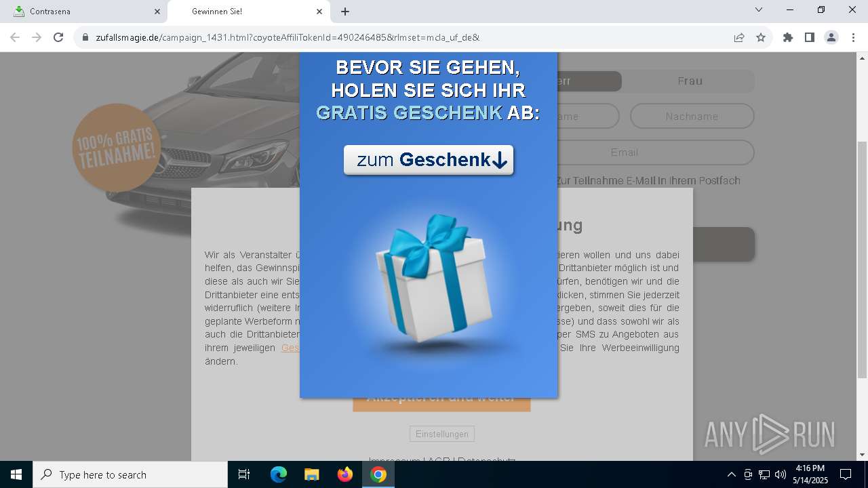Viewport: 868px width, 488px height.
Task: Click the taskbar clock and date
Action: point(810,474)
